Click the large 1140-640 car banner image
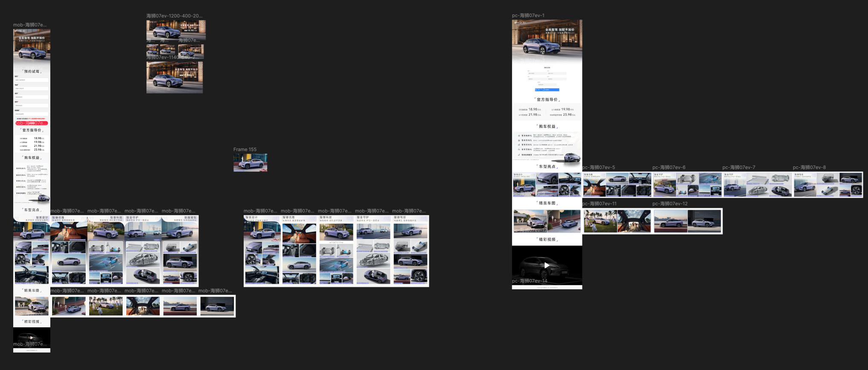Viewport: 868px width, 370px height. pos(175,77)
